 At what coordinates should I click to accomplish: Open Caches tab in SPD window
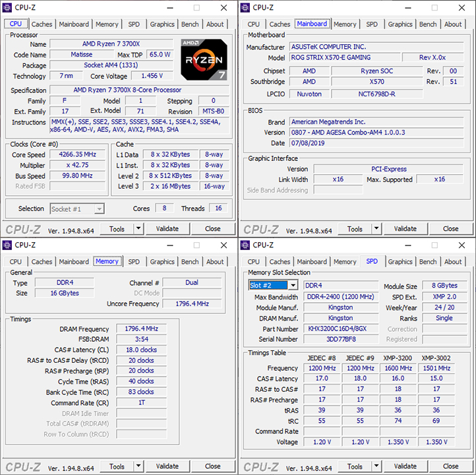point(280,261)
